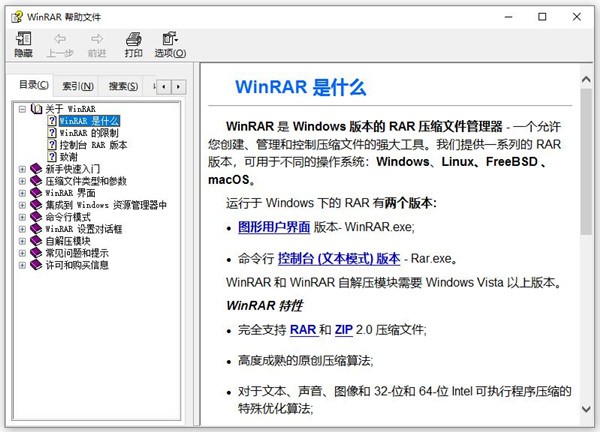Expand the 常见问题和提示 node
The image size is (600, 432).
tap(22, 253)
